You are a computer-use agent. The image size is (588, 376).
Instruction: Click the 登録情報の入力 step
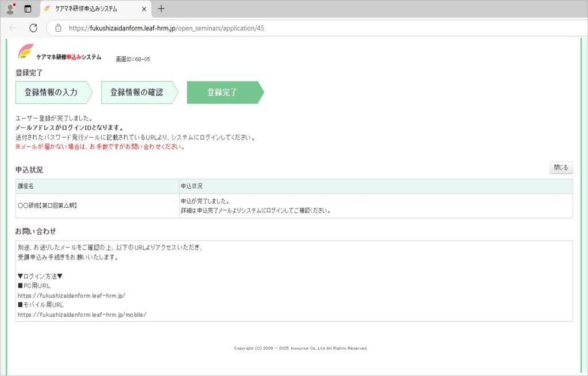click(x=51, y=92)
